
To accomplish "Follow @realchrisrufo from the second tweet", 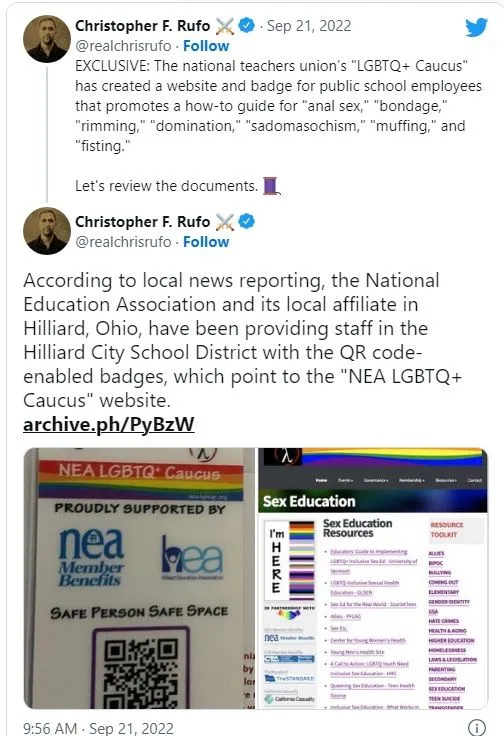I will [x=206, y=242].
